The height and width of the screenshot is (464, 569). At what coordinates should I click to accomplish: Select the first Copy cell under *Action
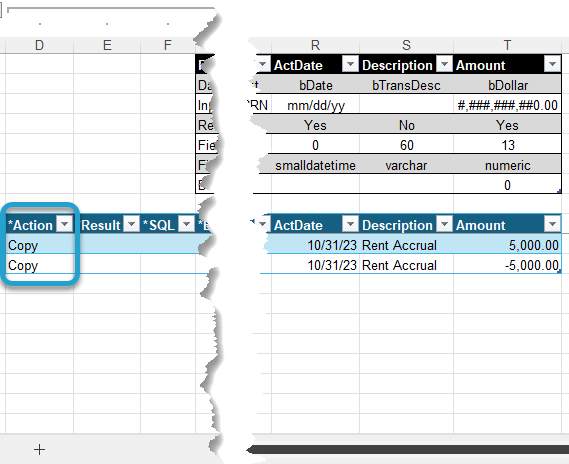pos(39,245)
